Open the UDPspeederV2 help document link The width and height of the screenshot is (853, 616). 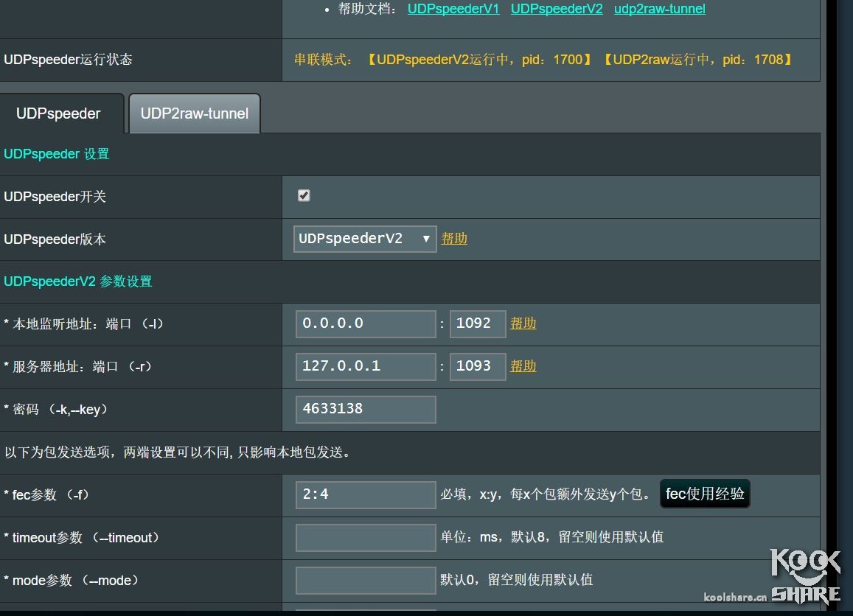tap(556, 9)
